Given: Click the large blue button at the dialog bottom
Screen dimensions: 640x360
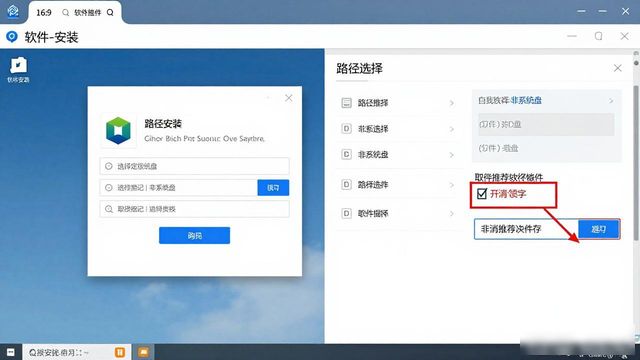Looking at the screenshot, I should (x=194, y=236).
